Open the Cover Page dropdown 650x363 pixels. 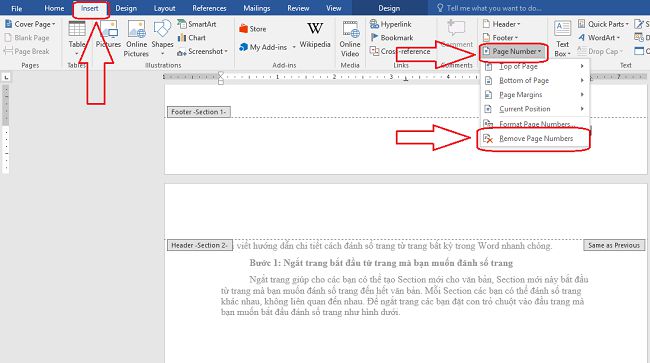click(x=30, y=24)
